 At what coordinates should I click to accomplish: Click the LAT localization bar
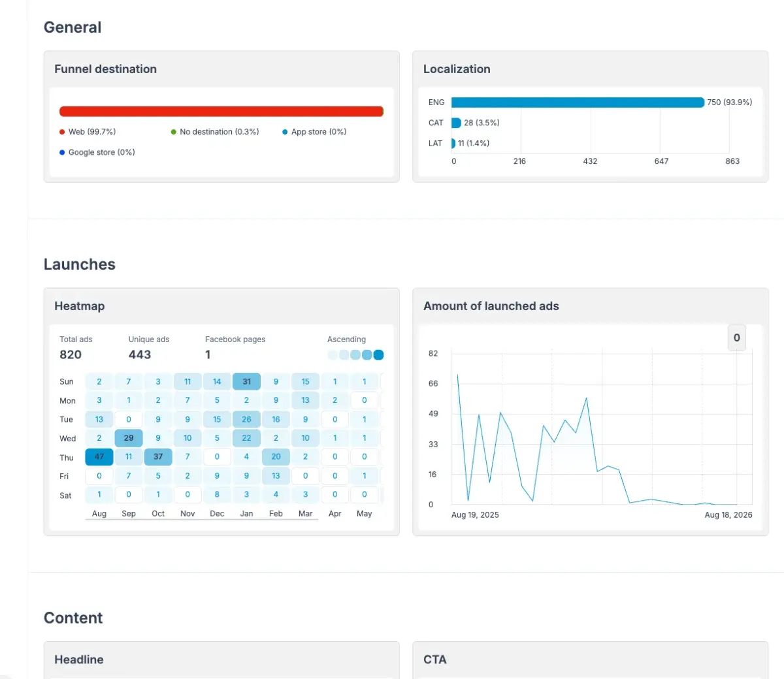click(x=453, y=143)
